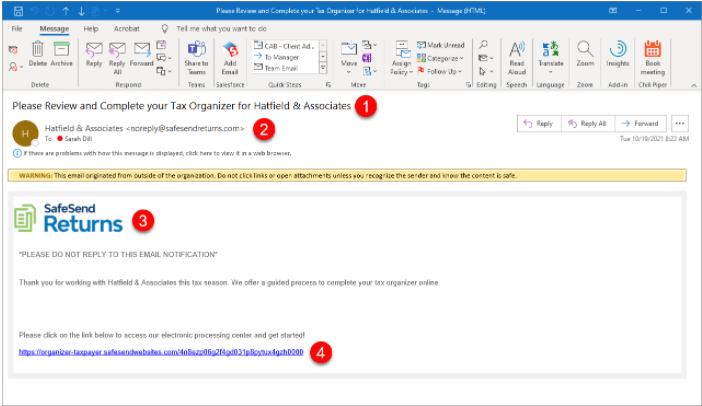This screenshot has width=702, height=406.
Task: Click the Tell me what you want to do box
Action: point(221,29)
